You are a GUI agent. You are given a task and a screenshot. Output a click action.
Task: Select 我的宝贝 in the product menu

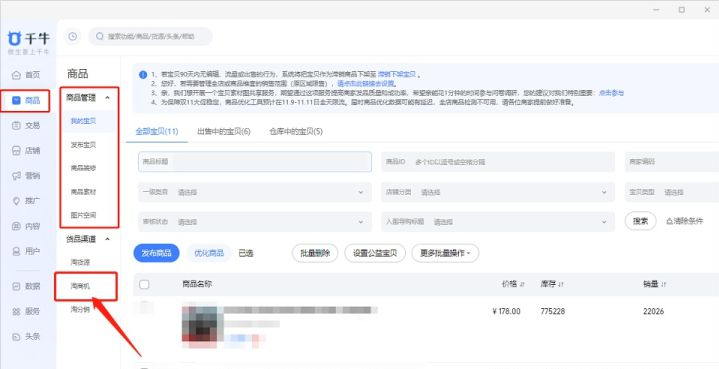[x=83, y=121]
